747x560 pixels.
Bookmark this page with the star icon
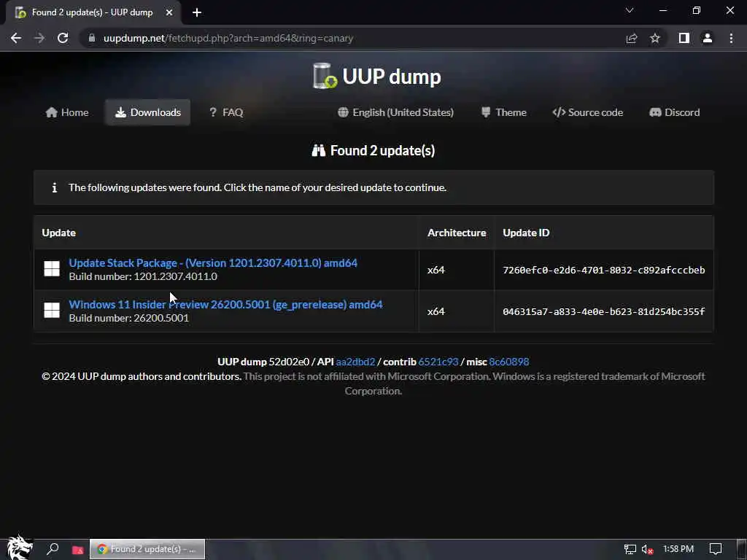[x=655, y=38]
